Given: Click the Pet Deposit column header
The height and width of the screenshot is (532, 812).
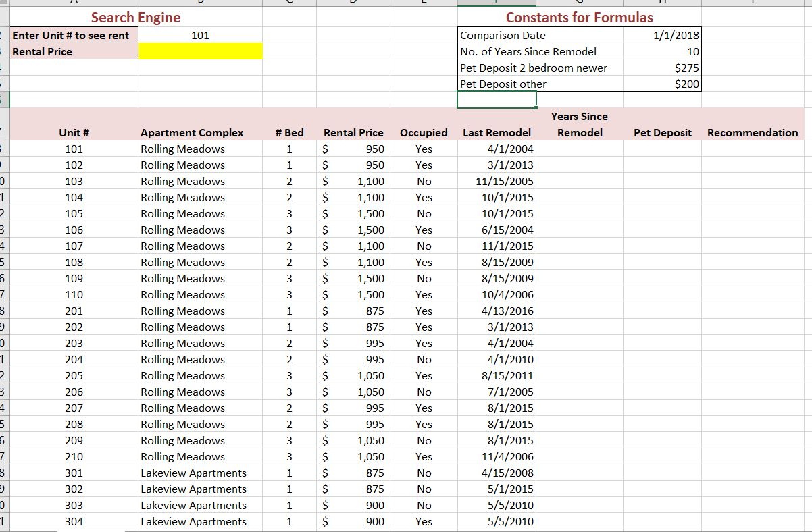Looking at the screenshot, I should coord(663,133).
